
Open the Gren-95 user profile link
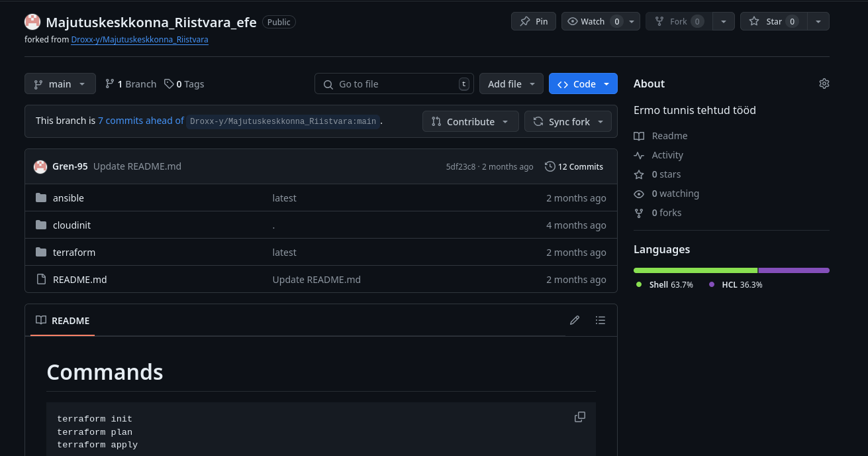pyautogui.click(x=70, y=166)
